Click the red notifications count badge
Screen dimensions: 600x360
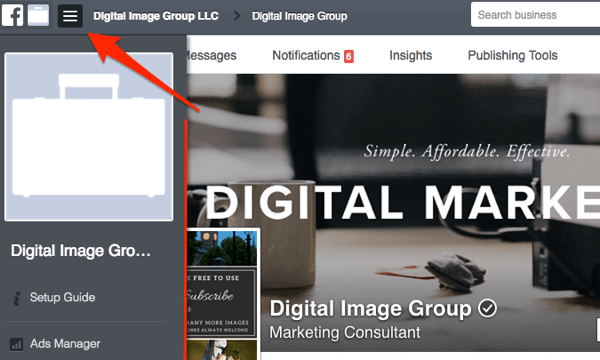[x=349, y=57]
